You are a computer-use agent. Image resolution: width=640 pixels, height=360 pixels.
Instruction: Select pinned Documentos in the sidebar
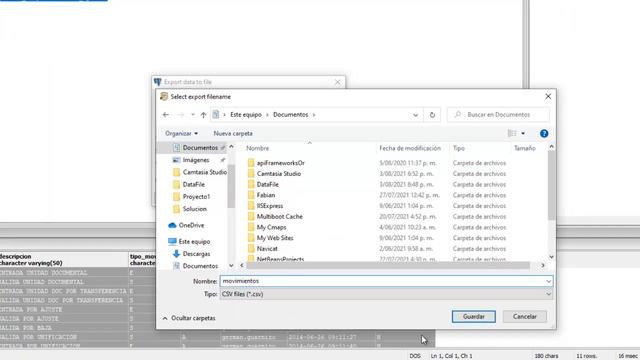coord(200,148)
